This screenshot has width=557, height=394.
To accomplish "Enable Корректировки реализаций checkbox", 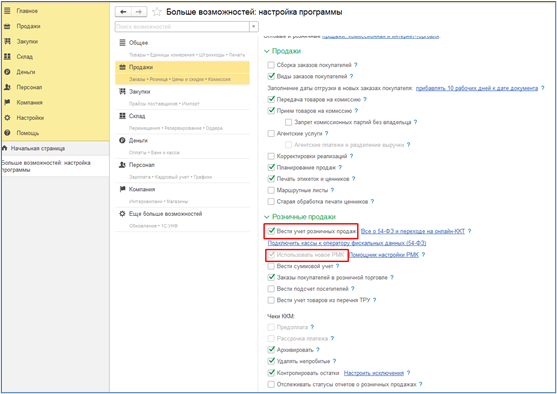I will click(x=271, y=156).
